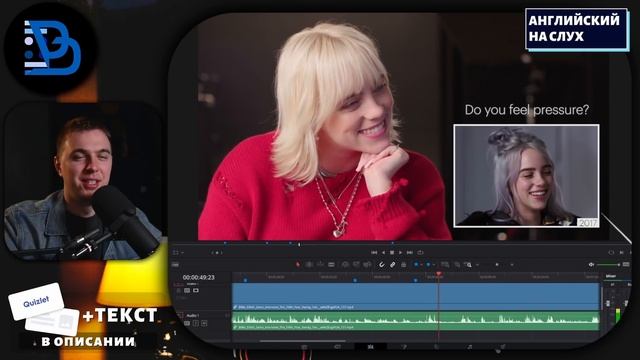640x360 pixels.
Task: Switch to the Edit page tab
Action: 371,347
